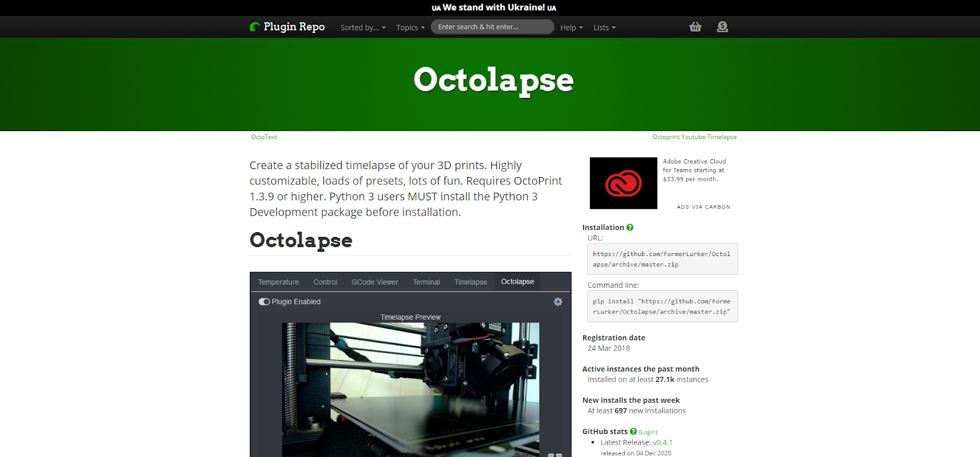Viewport: 980px width, 457px height.
Task: Go to previous plugin OctoText
Action: (x=264, y=137)
